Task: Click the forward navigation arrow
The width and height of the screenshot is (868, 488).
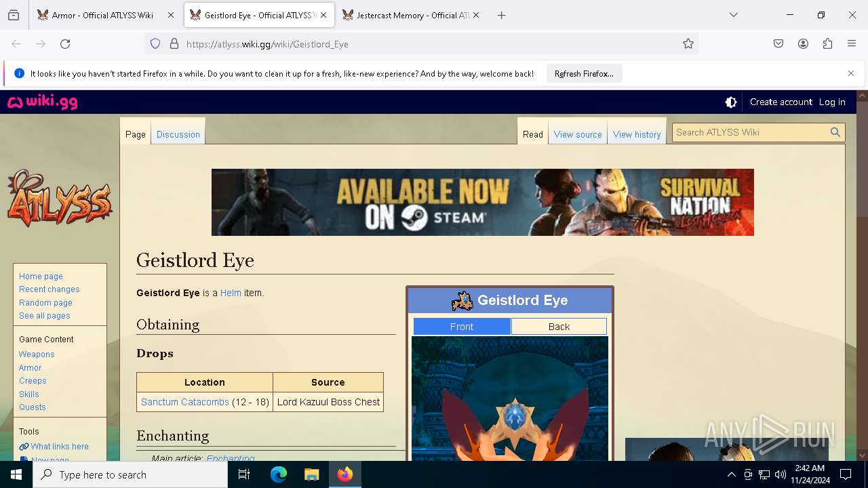Action: click(x=41, y=44)
